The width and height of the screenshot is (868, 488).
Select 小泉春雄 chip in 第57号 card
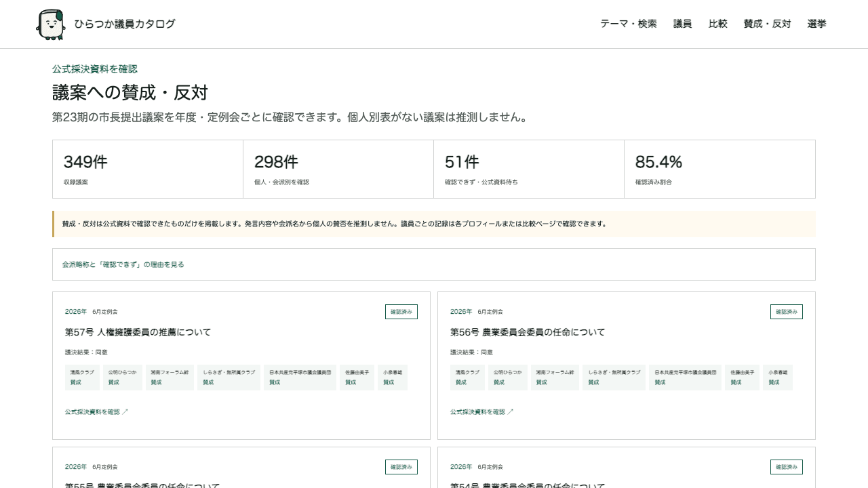tap(393, 378)
